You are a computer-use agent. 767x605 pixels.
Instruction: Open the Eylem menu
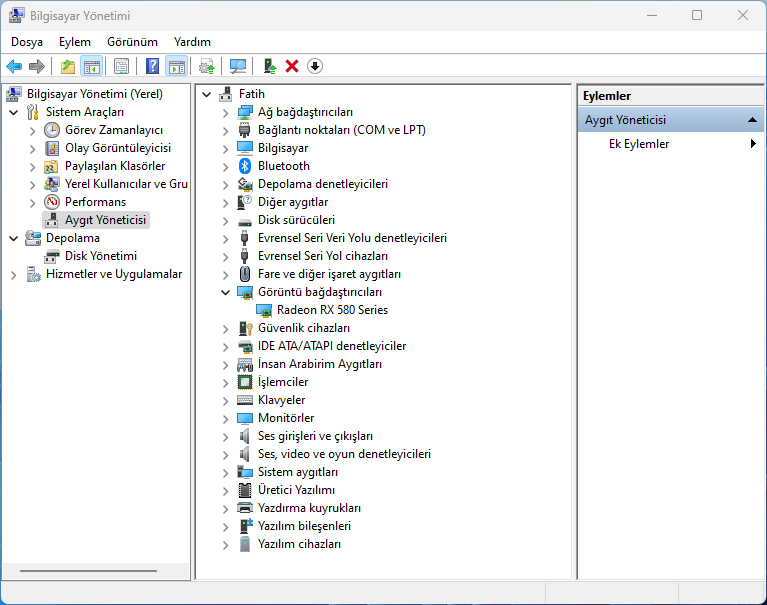point(74,42)
